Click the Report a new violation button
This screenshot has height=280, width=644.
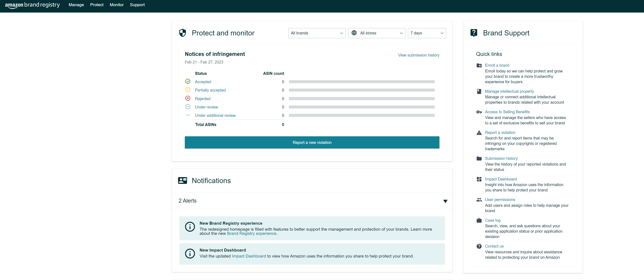click(x=312, y=142)
